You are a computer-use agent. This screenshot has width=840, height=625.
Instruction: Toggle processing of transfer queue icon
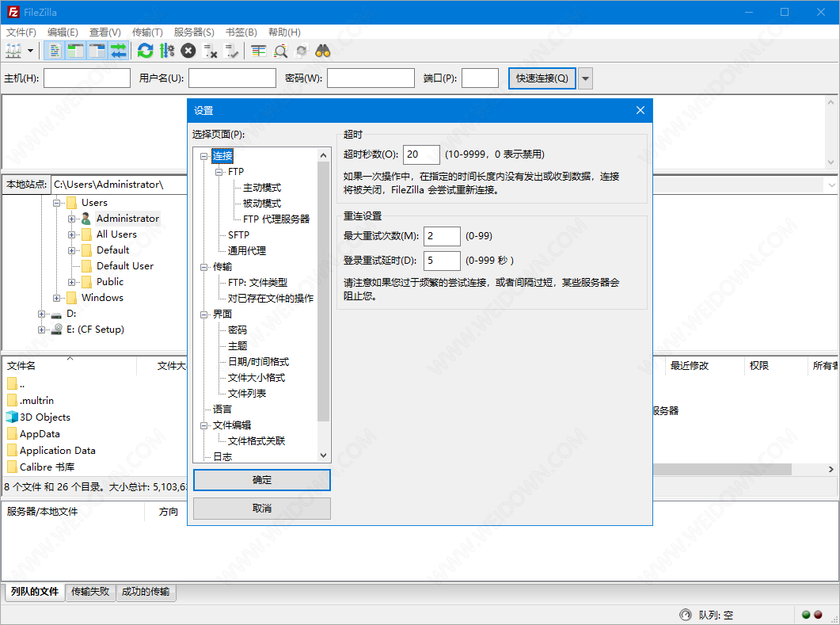166,51
